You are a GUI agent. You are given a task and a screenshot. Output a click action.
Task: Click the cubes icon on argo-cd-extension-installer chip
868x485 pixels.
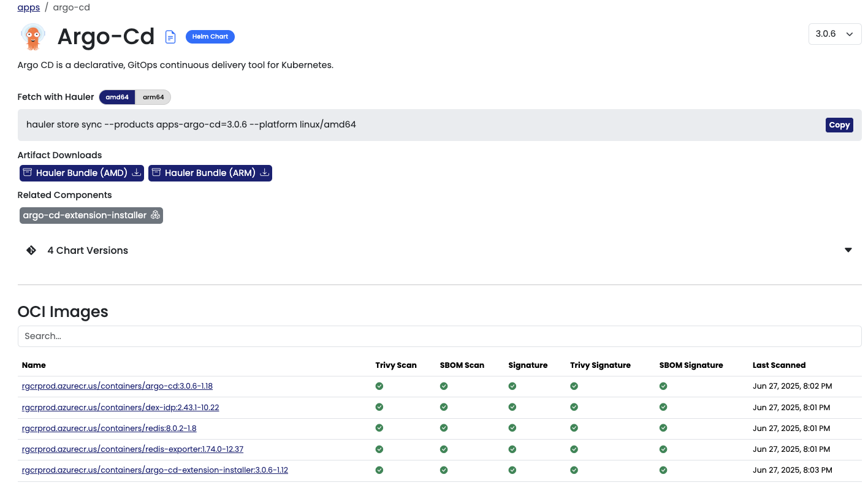(x=155, y=215)
